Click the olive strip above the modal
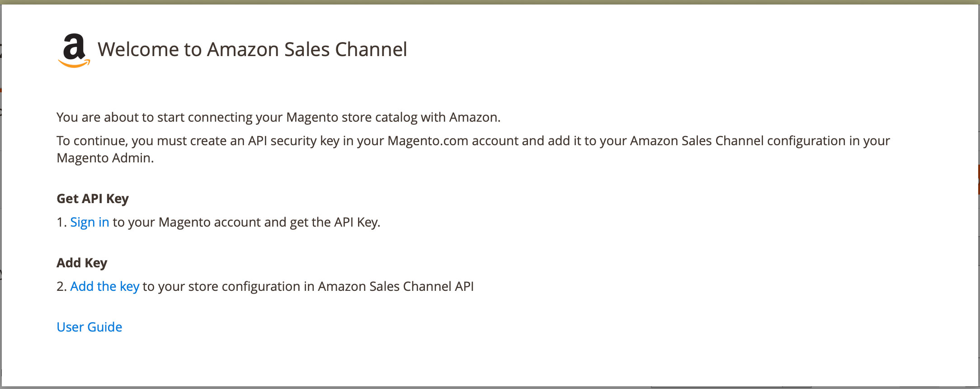This screenshot has width=980, height=389. coord(490,2)
